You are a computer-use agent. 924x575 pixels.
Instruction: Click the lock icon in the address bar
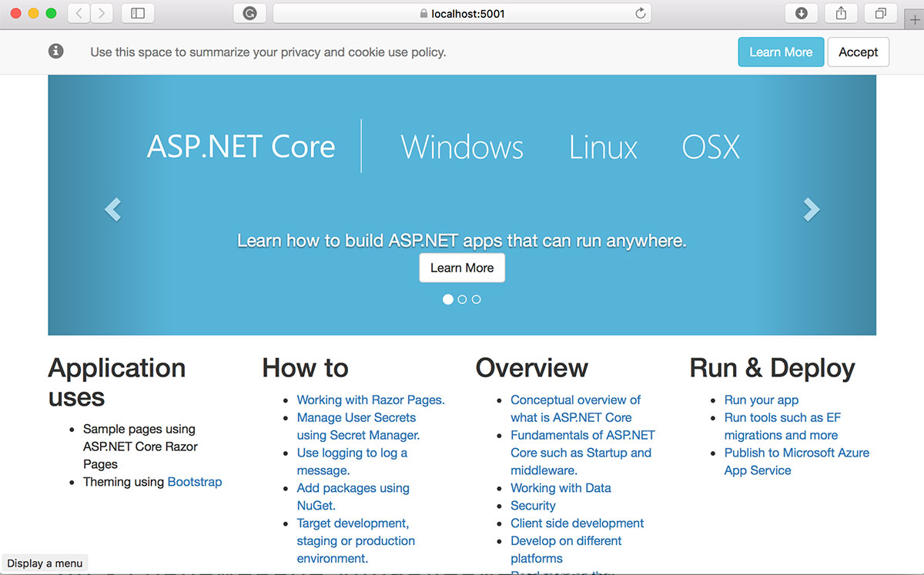[x=423, y=14]
